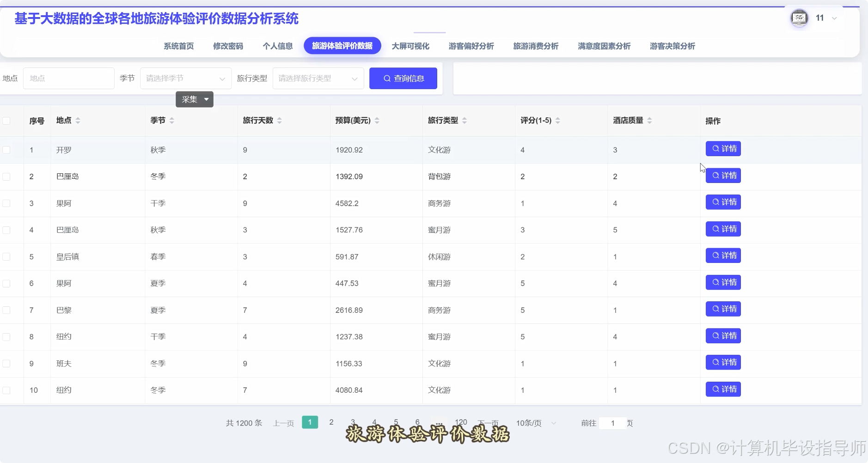View 详情 for row 6 果阿 夏季

coord(723,282)
